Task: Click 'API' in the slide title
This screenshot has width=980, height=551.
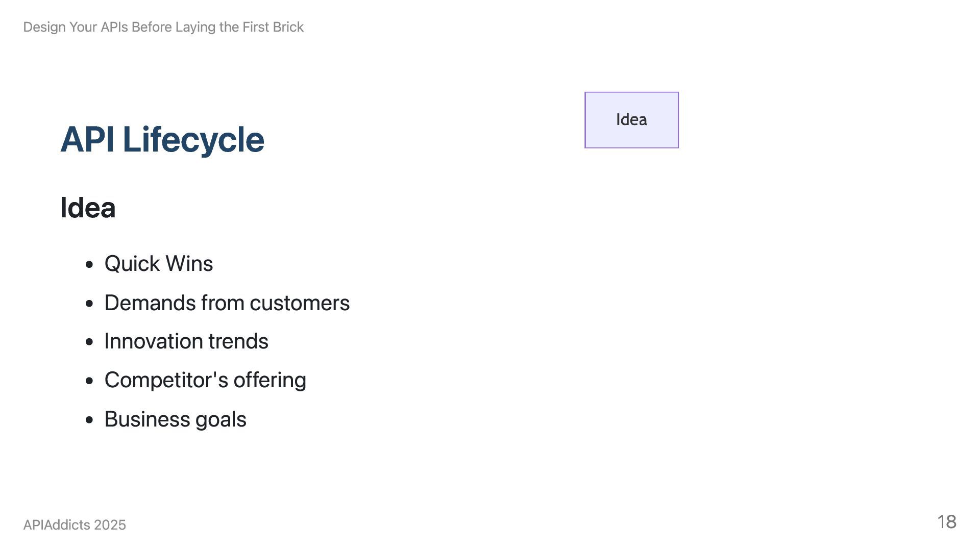Action: pyautogui.click(x=87, y=139)
